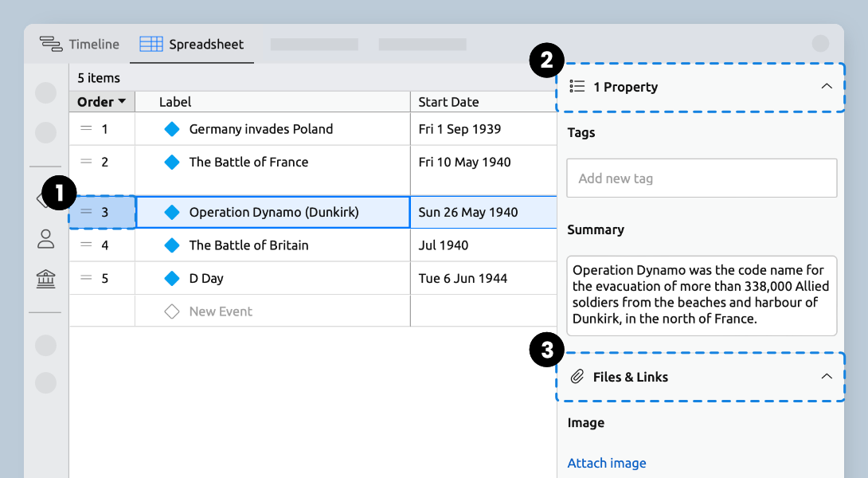Select The Battle of France label

point(248,163)
